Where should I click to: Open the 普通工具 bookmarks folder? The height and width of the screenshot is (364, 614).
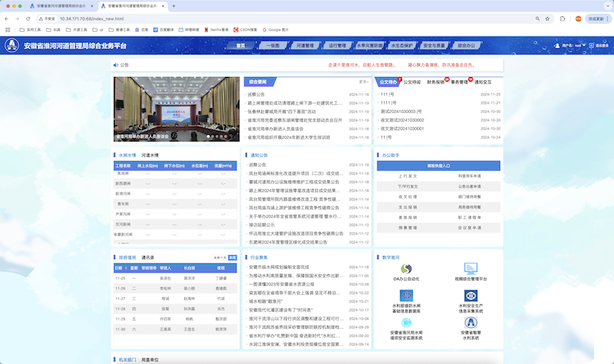point(119,29)
